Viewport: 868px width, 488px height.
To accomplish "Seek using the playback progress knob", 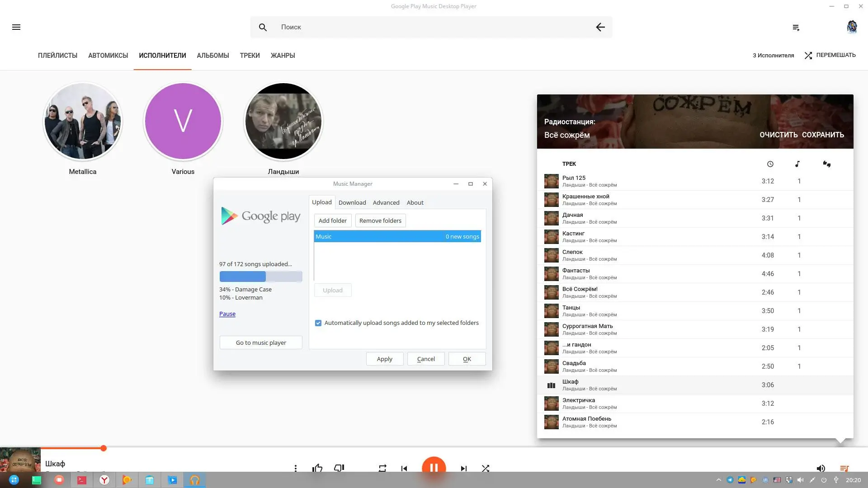I will click(x=104, y=448).
